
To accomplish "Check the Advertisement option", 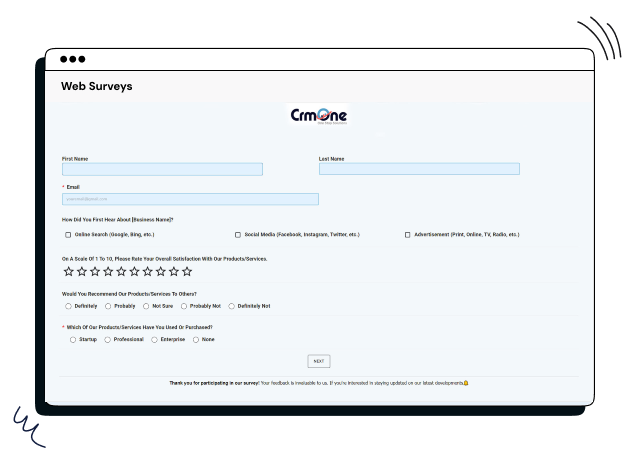I will coord(408,235).
